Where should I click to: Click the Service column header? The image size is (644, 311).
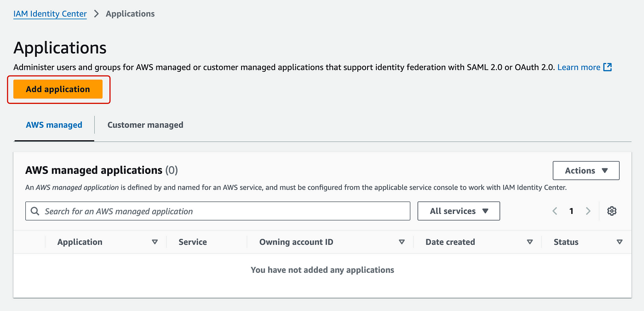(x=193, y=242)
